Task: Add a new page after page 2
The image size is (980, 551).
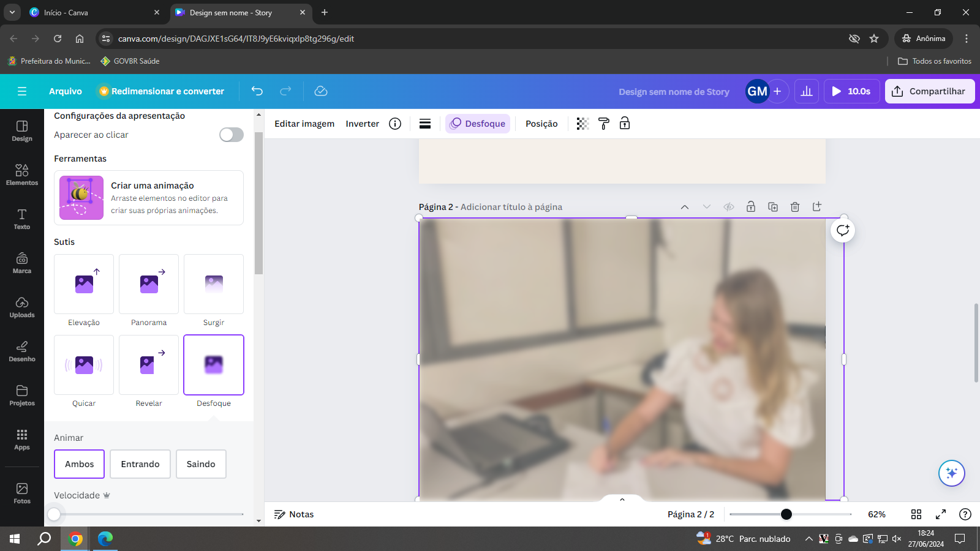Action: (x=817, y=207)
